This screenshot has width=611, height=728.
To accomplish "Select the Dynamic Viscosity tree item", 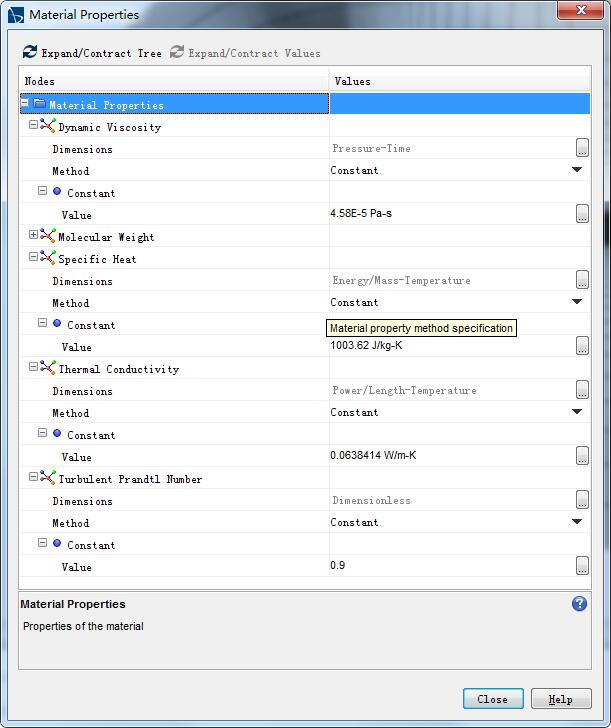I will point(109,127).
